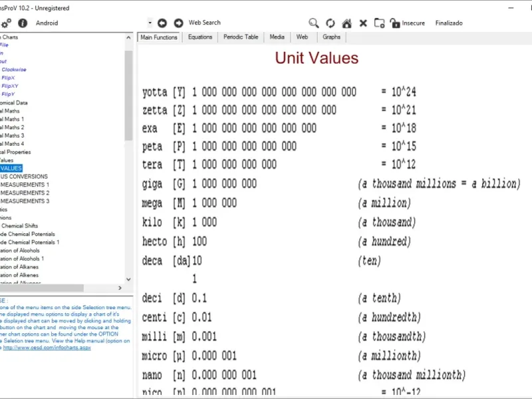This screenshot has height=399, width=532.
Task: Open the Alkanes tree item
Action: [19, 267]
